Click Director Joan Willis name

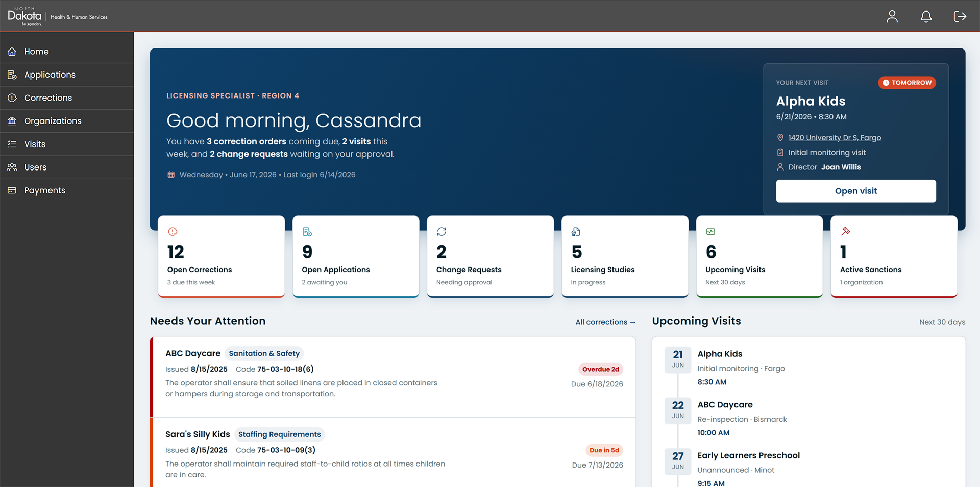pyautogui.click(x=841, y=167)
